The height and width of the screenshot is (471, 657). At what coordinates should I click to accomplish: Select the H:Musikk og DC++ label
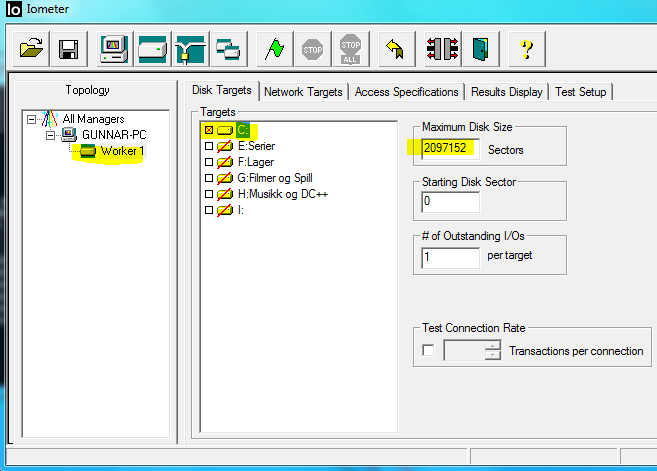point(282,194)
